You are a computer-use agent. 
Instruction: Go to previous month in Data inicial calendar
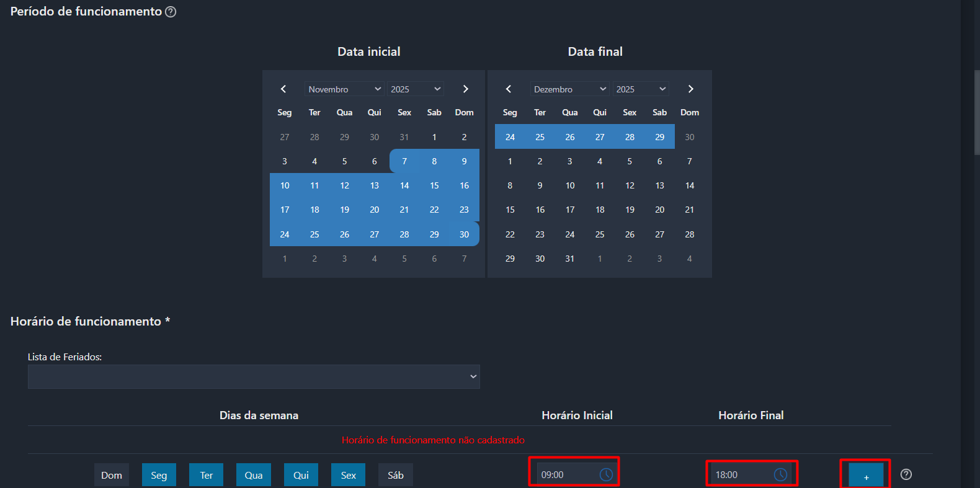[283, 89]
